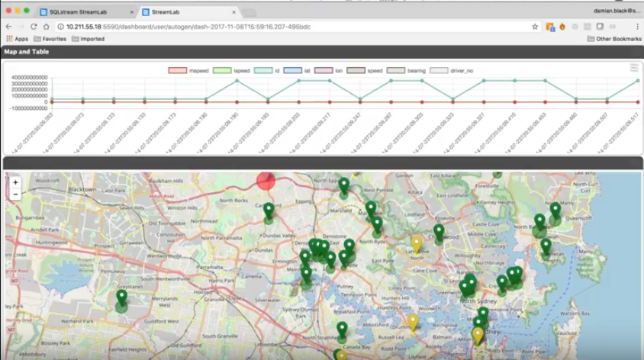
Task: Toggle the bearing legend color swatch
Action: pyautogui.click(x=395, y=71)
